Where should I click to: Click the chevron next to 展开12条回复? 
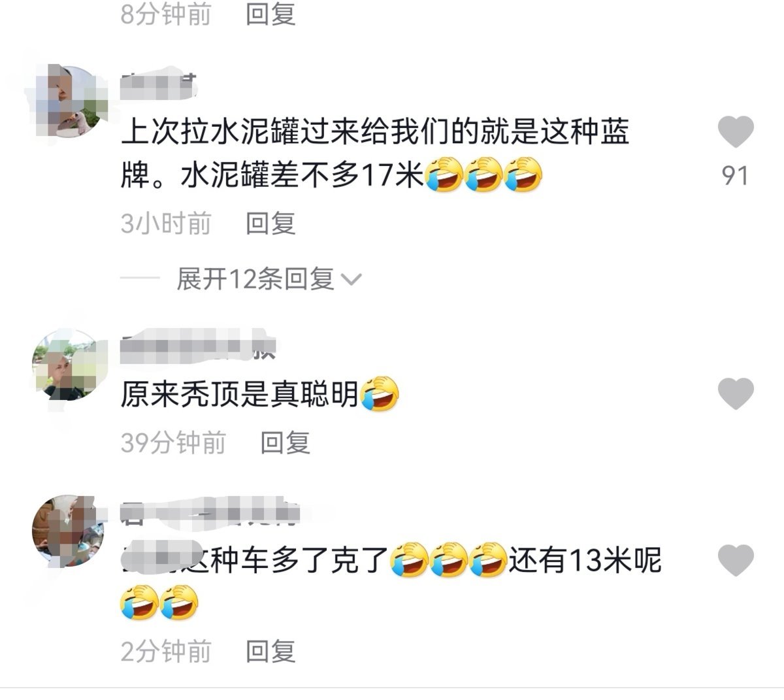351,280
